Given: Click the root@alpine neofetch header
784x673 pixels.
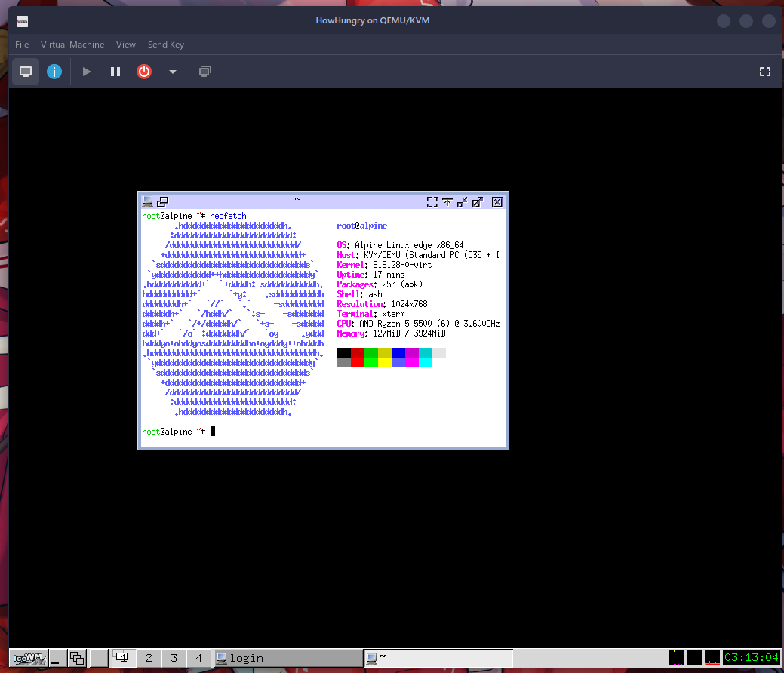Looking at the screenshot, I should tap(362, 226).
